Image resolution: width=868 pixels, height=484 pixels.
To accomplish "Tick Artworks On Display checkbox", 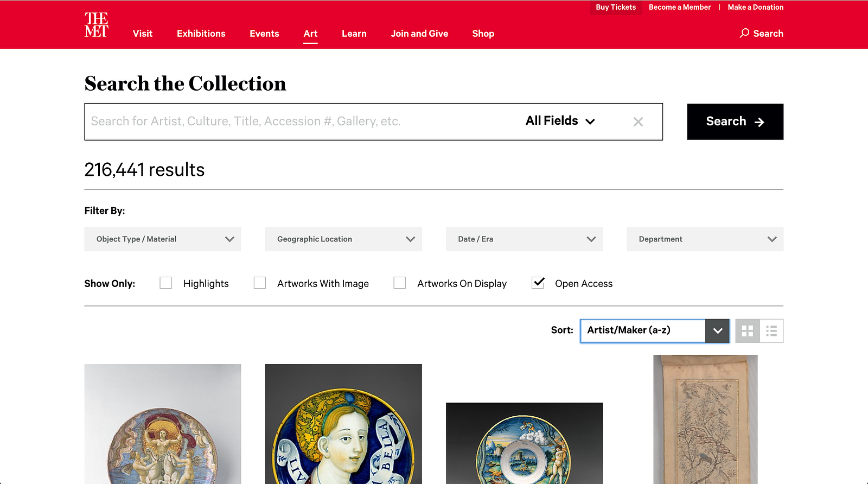I will click(x=400, y=283).
